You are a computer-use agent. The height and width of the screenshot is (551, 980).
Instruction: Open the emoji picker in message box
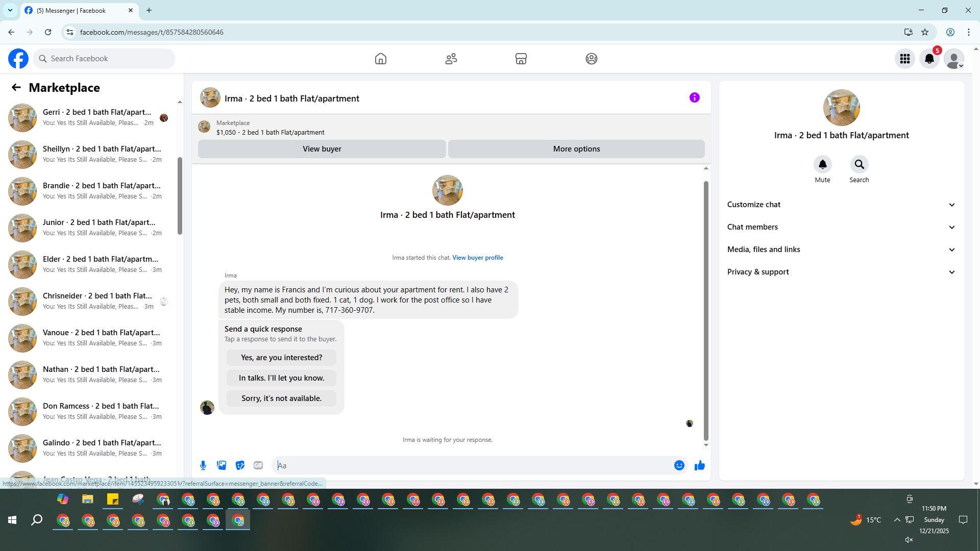point(679,465)
